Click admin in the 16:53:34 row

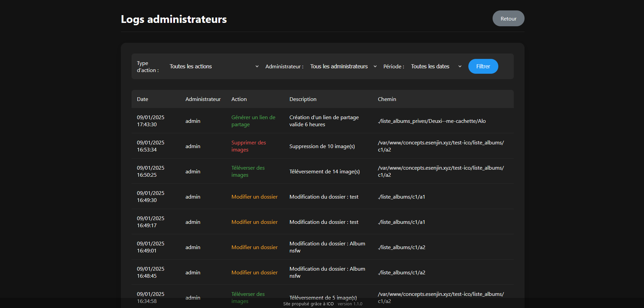(193, 146)
